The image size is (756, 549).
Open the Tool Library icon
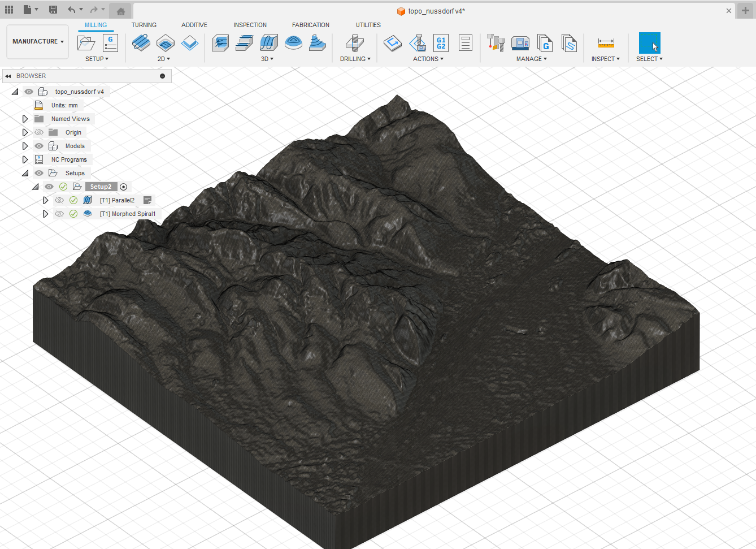pos(496,43)
